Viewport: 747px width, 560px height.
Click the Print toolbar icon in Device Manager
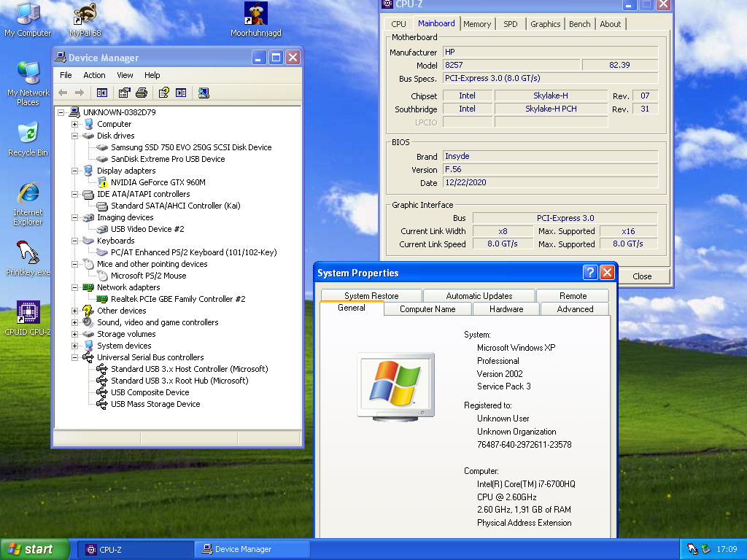click(x=142, y=93)
